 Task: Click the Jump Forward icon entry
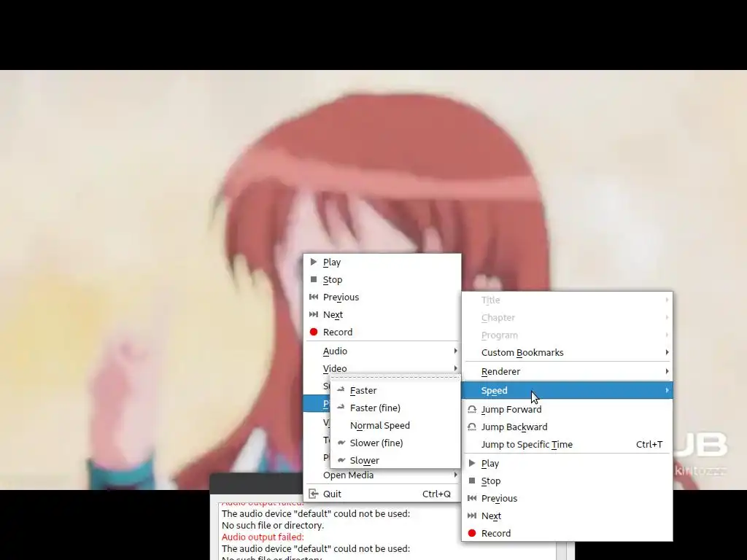click(567, 410)
